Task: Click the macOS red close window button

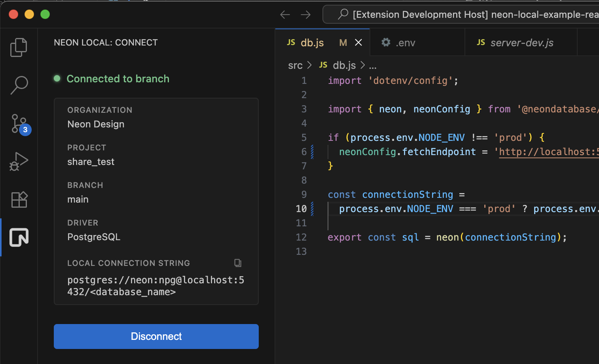Action: (13, 14)
